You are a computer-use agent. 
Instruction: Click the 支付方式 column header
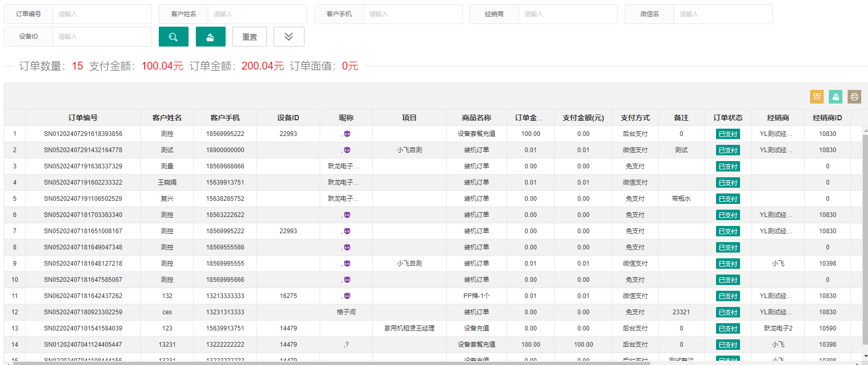click(635, 118)
